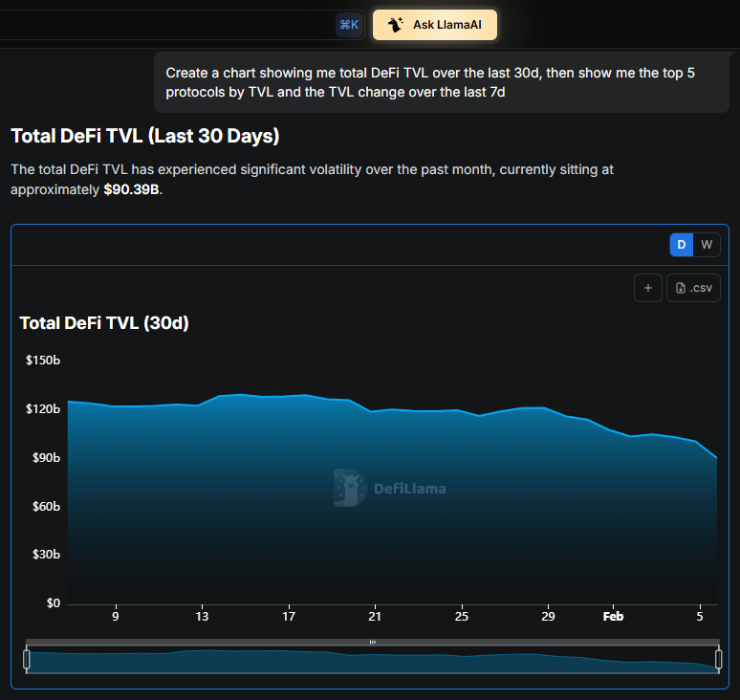Screen dimensions: 740x700
Task: Click the x-axis label 13
Action: coord(202,617)
